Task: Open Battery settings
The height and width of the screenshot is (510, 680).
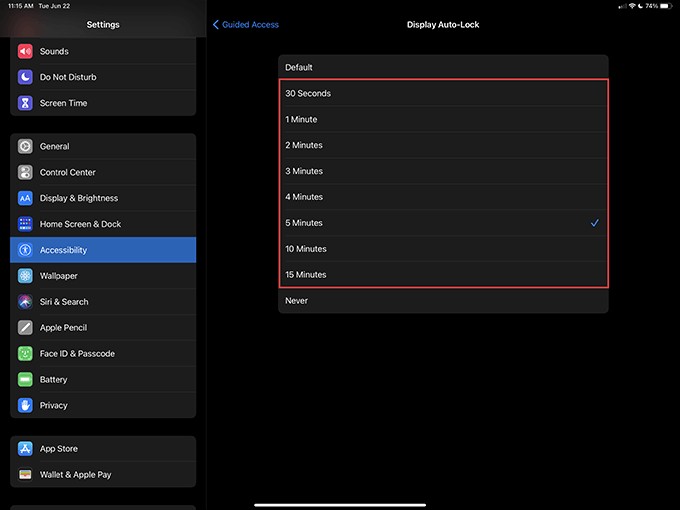Action: [x=103, y=379]
